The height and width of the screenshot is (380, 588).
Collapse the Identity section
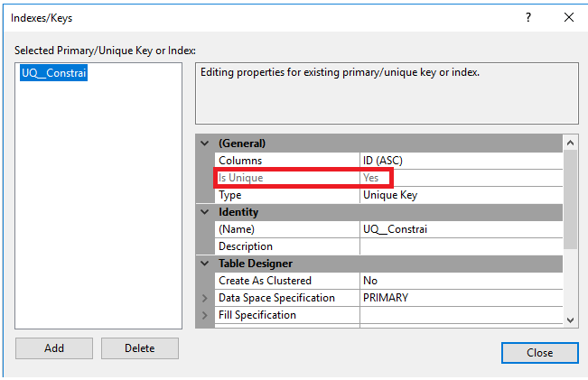(204, 212)
